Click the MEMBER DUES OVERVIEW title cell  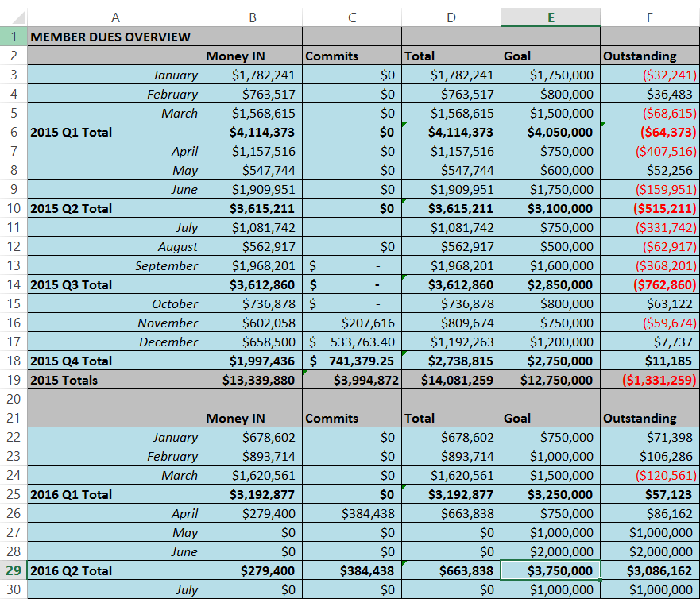tap(115, 37)
